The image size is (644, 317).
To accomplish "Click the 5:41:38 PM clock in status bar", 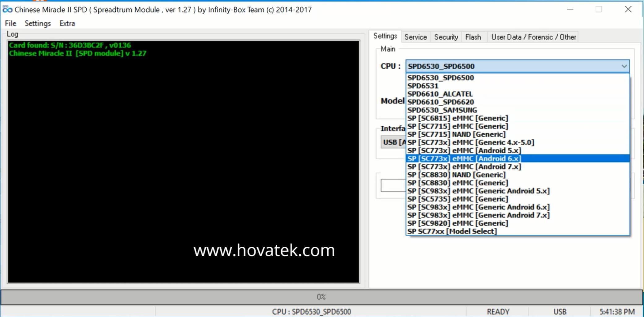I will (x=617, y=311).
